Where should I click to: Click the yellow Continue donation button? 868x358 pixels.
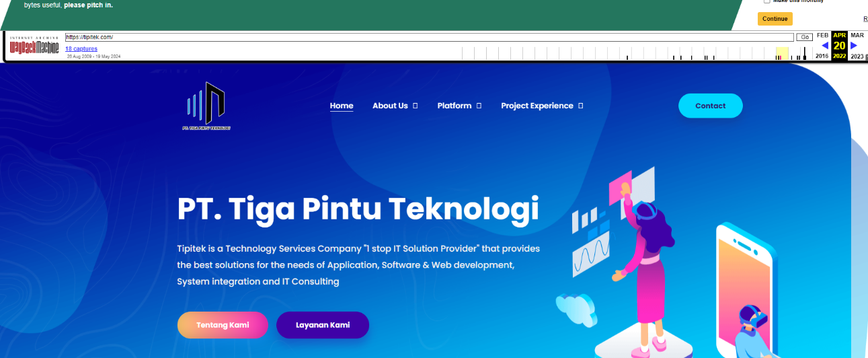[775, 19]
